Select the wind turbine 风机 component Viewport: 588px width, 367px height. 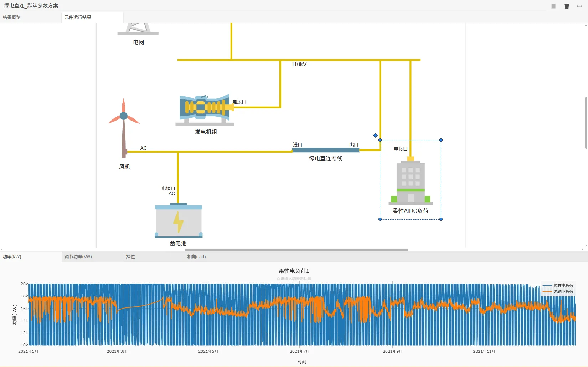pos(124,128)
